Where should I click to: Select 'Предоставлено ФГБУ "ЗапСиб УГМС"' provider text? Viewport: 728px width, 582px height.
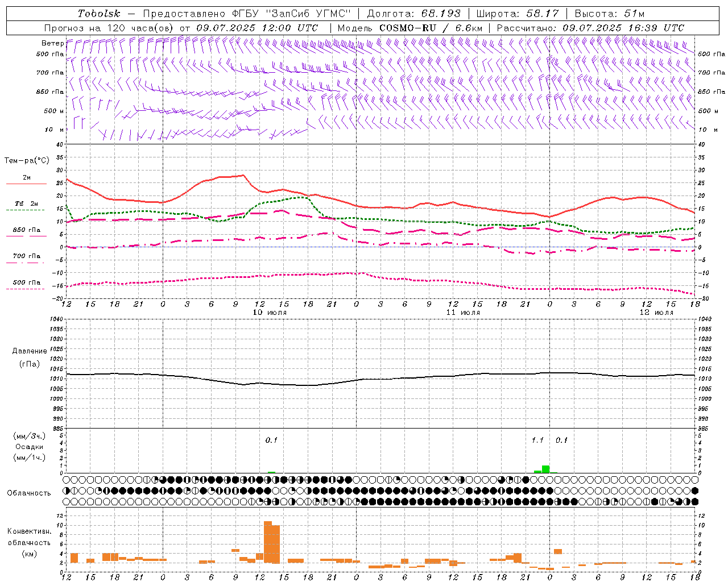click(x=247, y=13)
